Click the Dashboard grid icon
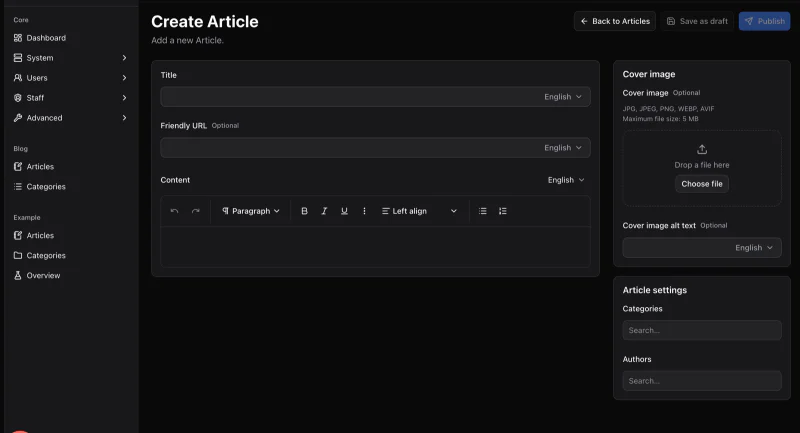 [x=18, y=38]
